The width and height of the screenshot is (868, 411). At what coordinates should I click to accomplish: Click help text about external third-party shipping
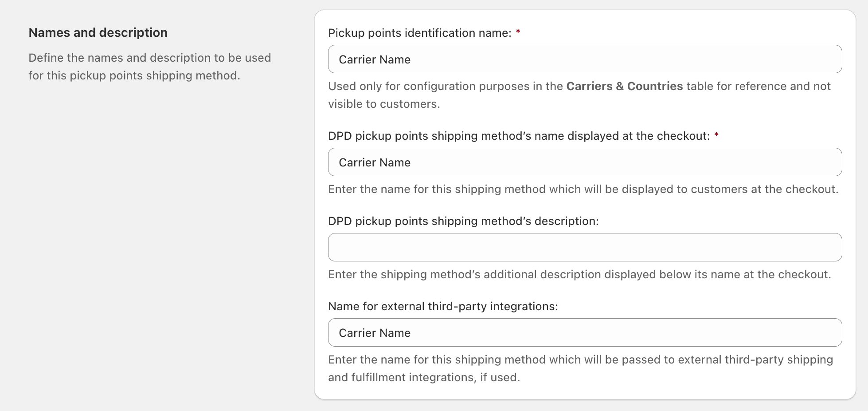pos(580,360)
